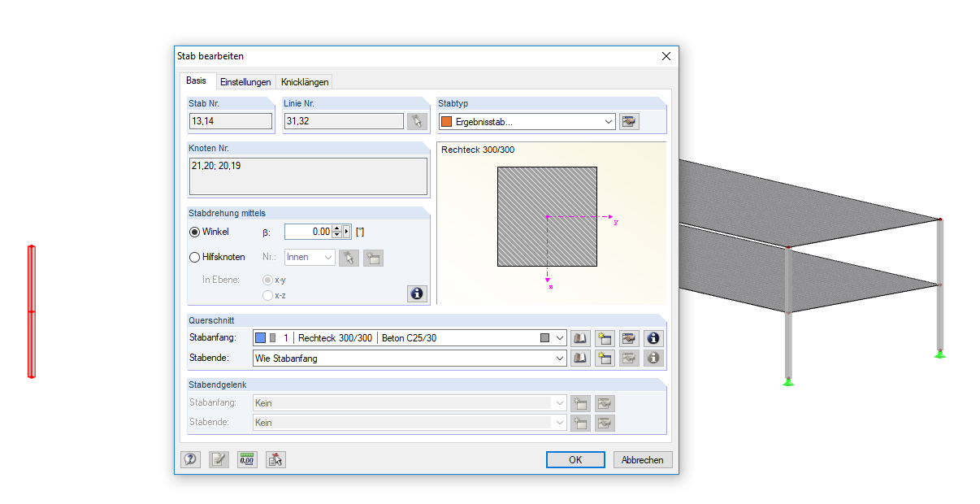Show Stabende cross-section info
Screen dimensions: 980x504
coord(653,358)
